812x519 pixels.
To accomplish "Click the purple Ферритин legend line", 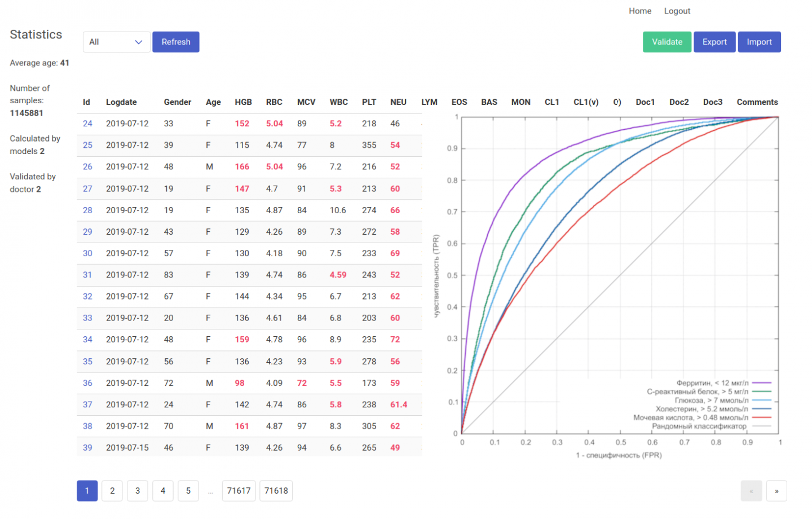I will pyautogui.click(x=762, y=383).
